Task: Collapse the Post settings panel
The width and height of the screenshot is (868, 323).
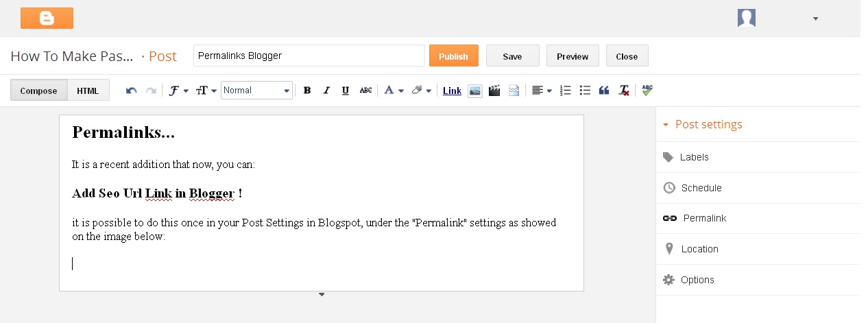Action: point(703,125)
